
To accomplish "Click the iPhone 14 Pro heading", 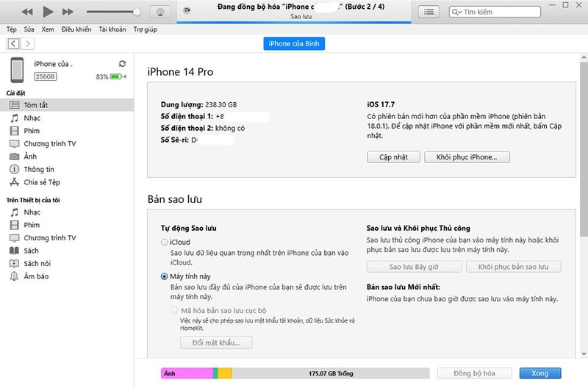I will point(180,72).
